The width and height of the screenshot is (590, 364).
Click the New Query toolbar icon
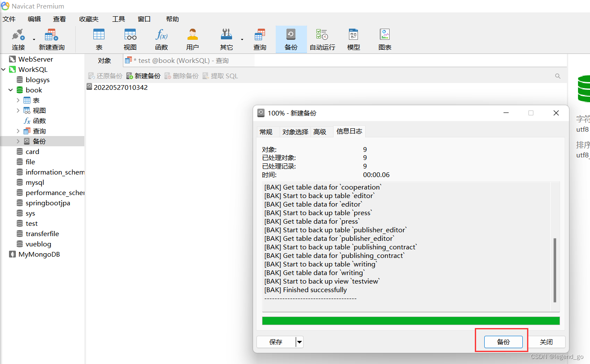coord(51,39)
